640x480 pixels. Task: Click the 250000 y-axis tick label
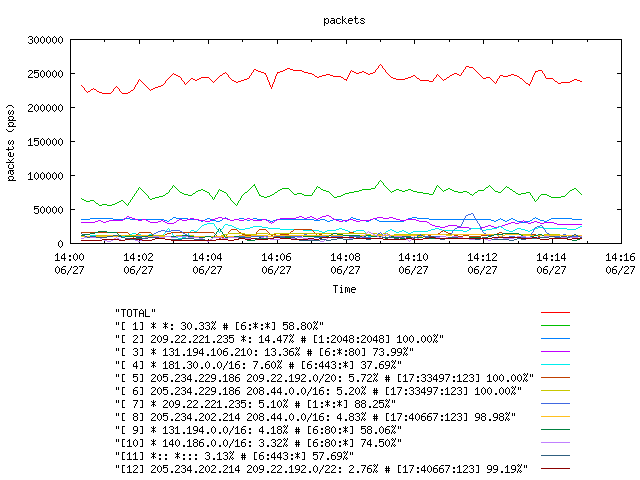[x=45, y=74]
